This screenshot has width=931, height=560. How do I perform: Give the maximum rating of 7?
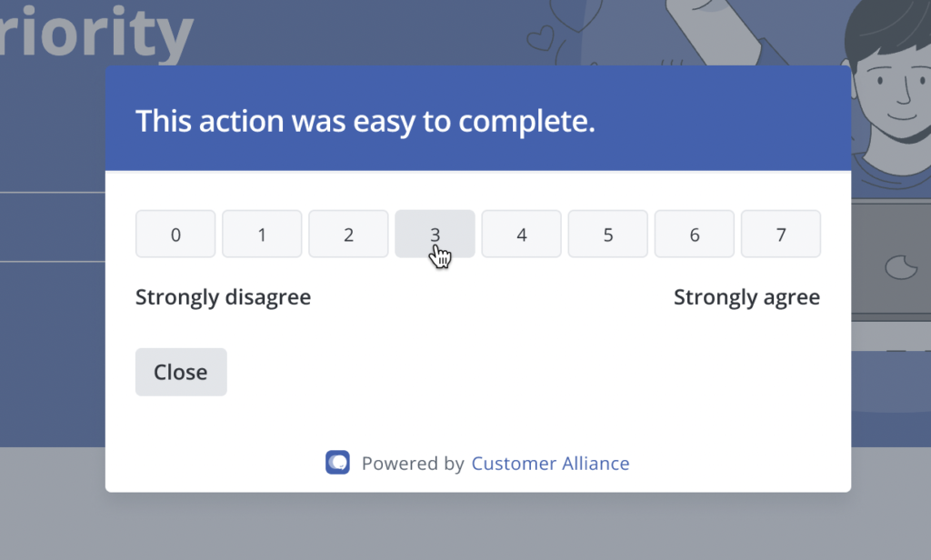[780, 235]
